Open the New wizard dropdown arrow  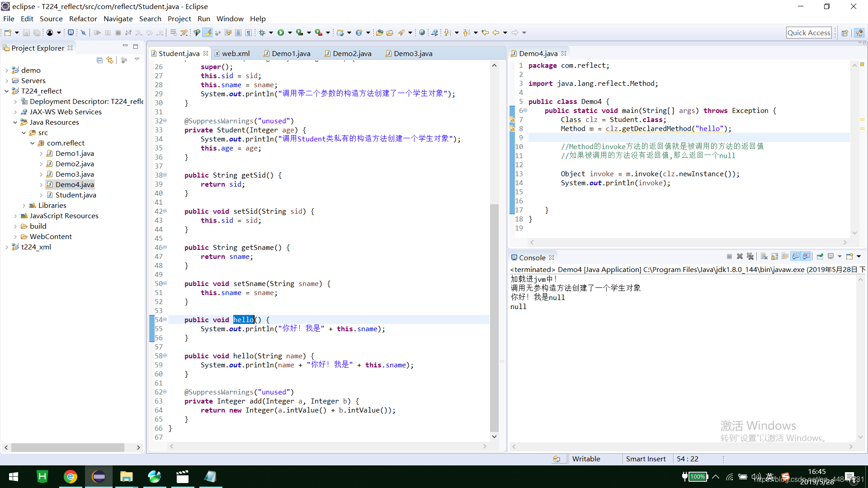point(17,33)
